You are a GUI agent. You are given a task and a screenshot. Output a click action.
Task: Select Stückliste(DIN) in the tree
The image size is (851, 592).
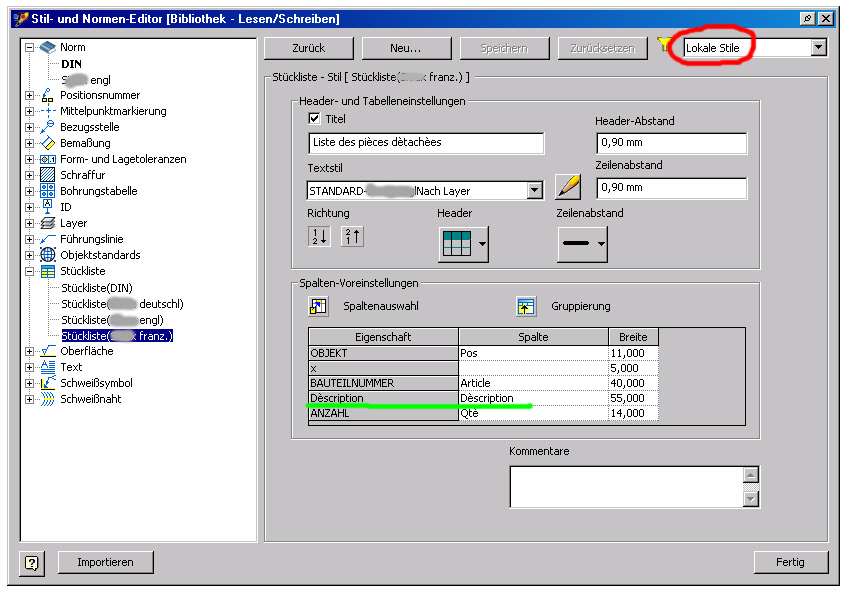pos(96,288)
